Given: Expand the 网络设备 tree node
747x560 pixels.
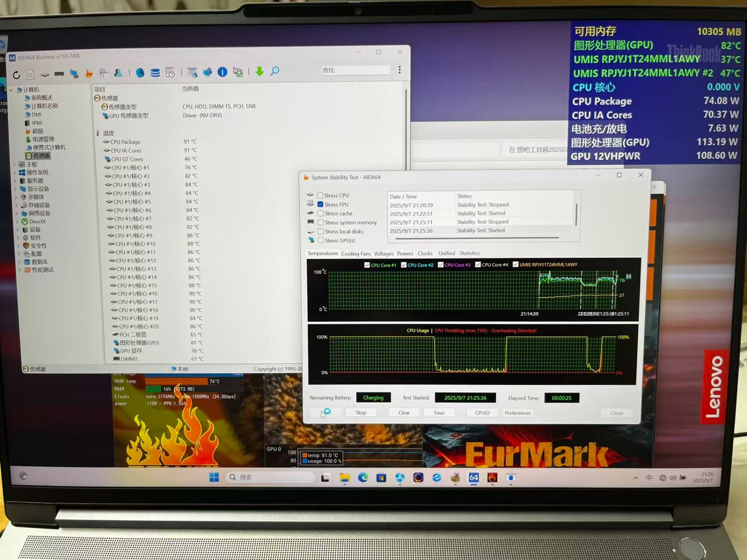Looking at the screenshot, I should (17, 213).
